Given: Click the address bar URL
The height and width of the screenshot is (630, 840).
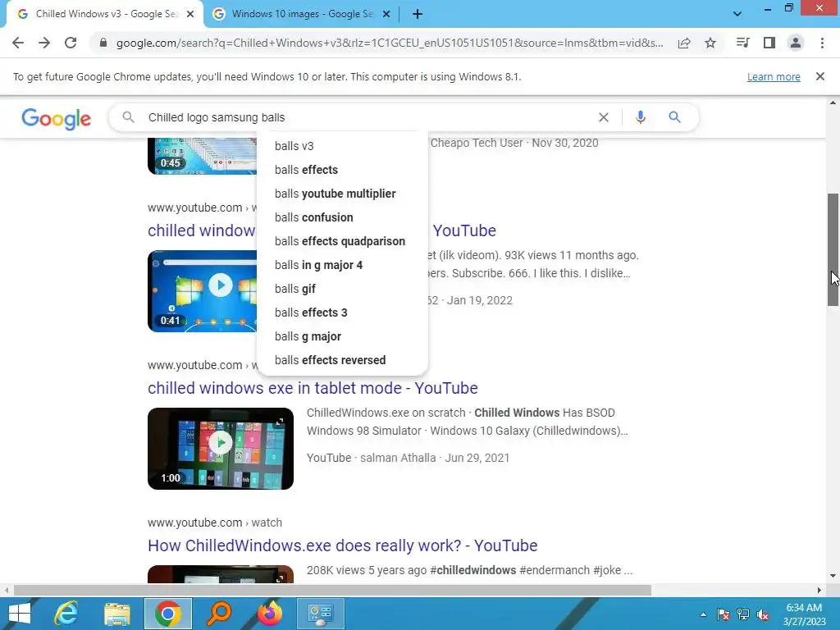Looking at the screenshot, I should [x=390, y=43].
